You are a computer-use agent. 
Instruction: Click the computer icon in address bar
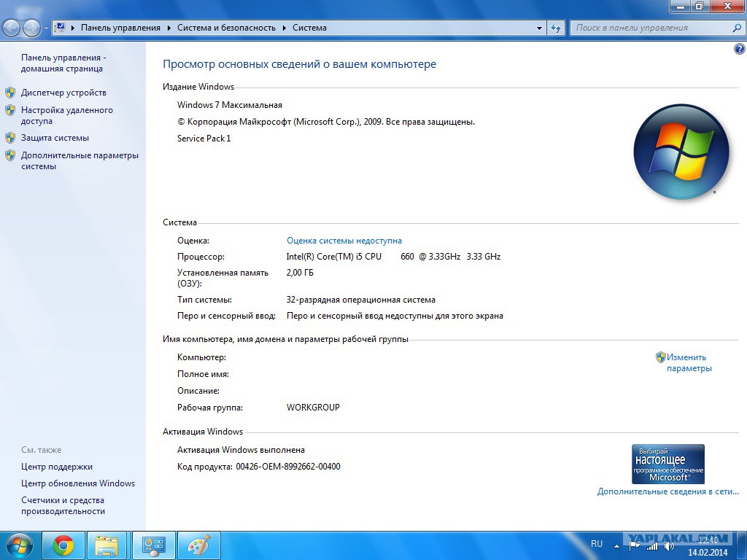point(60,28)
